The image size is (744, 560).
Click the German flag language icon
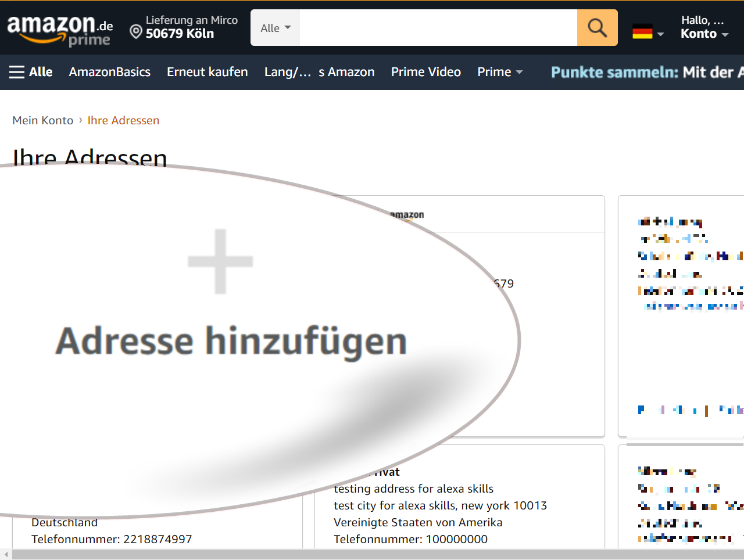[642, 32]
